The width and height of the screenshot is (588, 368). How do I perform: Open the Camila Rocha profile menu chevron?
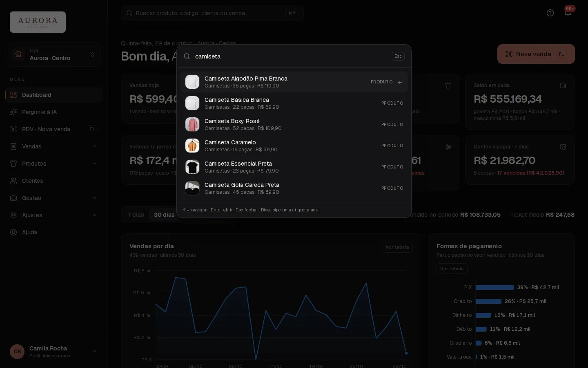(95, 352)
